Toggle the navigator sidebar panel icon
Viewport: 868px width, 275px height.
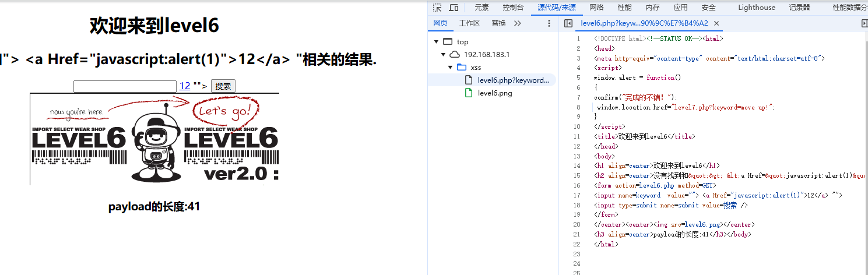pos(568,23)
